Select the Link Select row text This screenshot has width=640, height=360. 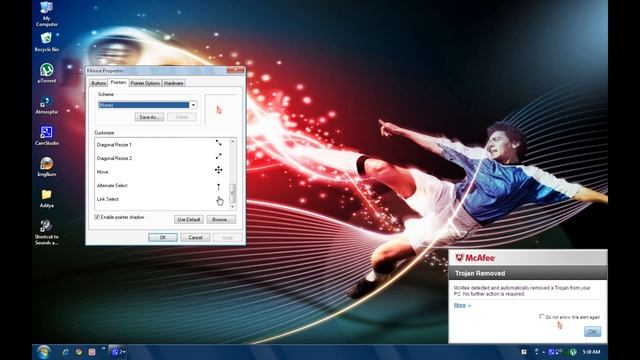pos(108,199)
